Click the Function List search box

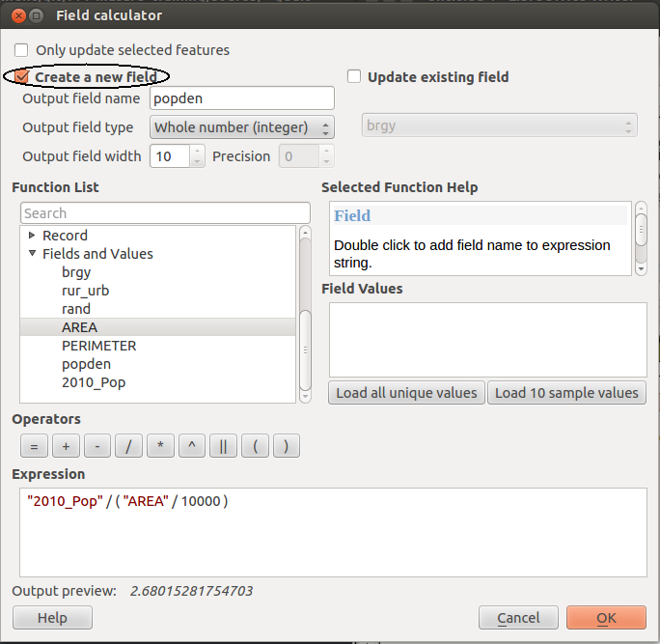(x=165, y=213)
